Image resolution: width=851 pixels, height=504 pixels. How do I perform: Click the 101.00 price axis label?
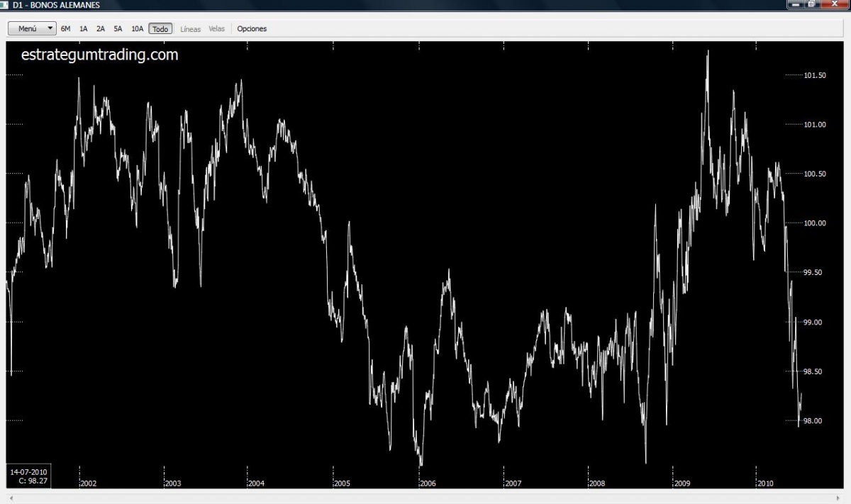pos(815,125)
